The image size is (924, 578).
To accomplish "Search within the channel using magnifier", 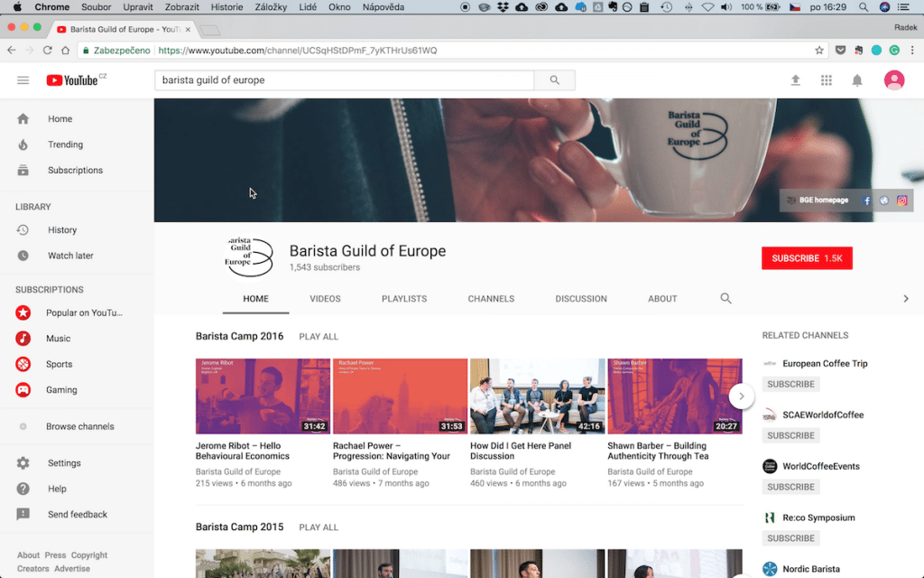I will coord(726,298).
